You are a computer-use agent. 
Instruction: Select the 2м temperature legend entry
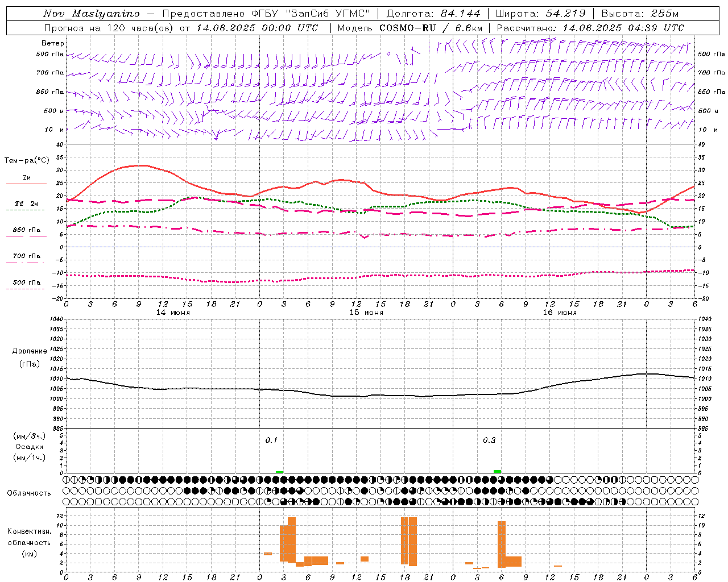(x=26, y=180)
